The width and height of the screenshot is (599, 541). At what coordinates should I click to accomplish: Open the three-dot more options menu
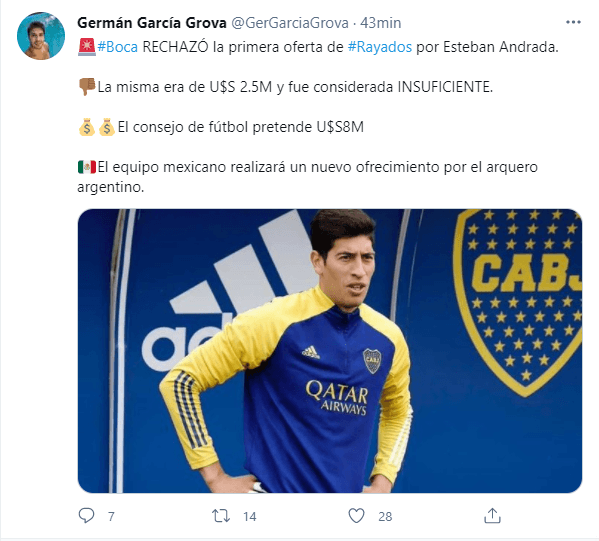(x=573, y=23)
